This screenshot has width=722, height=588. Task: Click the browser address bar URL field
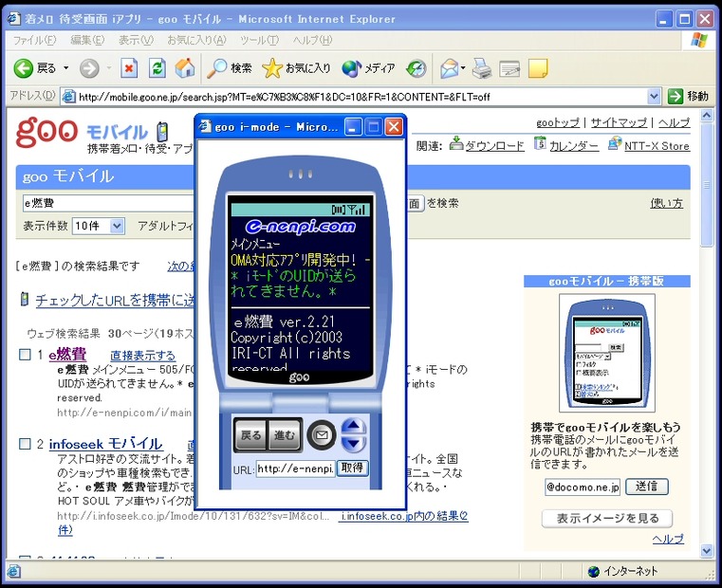point(361,97)
